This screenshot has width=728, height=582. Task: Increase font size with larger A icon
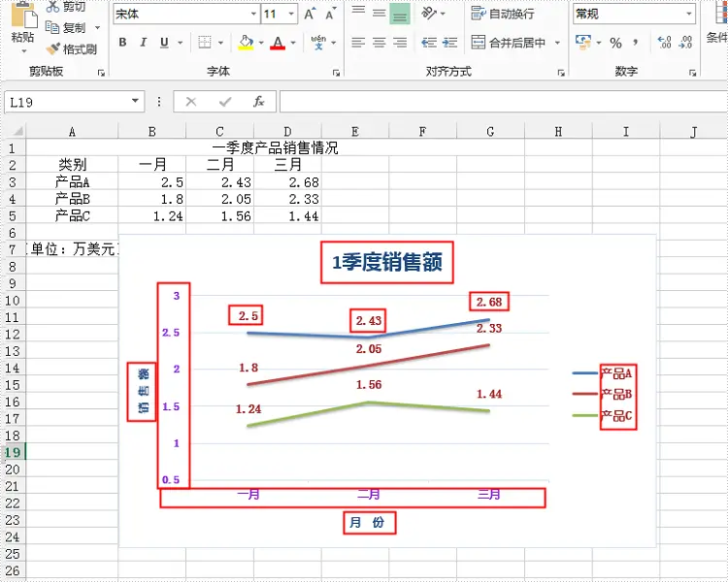tap(310, 14)
